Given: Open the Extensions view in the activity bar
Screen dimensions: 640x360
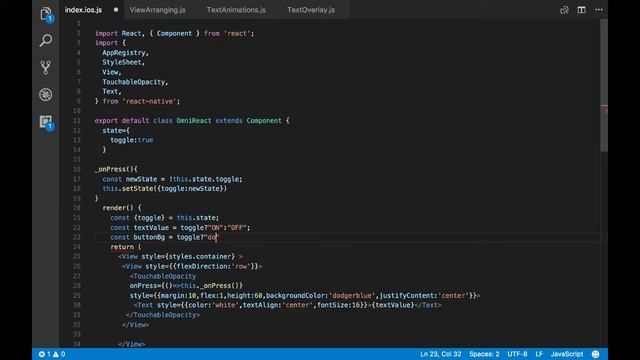Looking at the screenshot, I should click(46, 122).
